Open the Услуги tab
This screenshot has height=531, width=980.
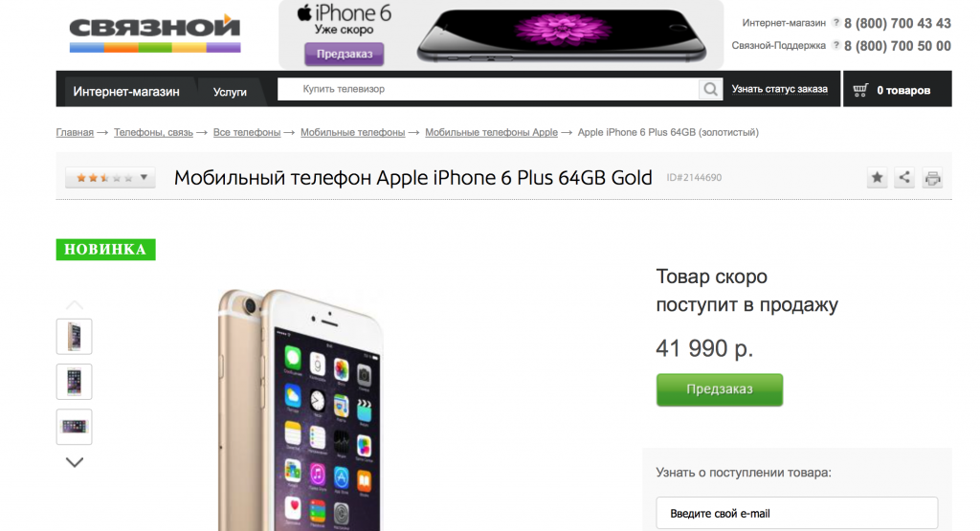click(x=230, y=92)
